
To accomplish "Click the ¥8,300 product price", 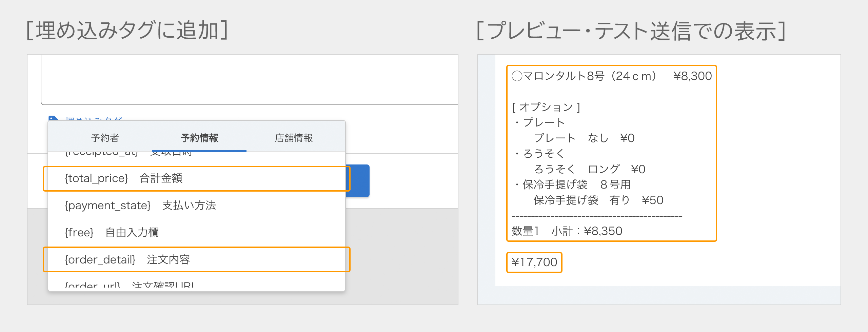I will pyautogui.click(x=692, y=76).
